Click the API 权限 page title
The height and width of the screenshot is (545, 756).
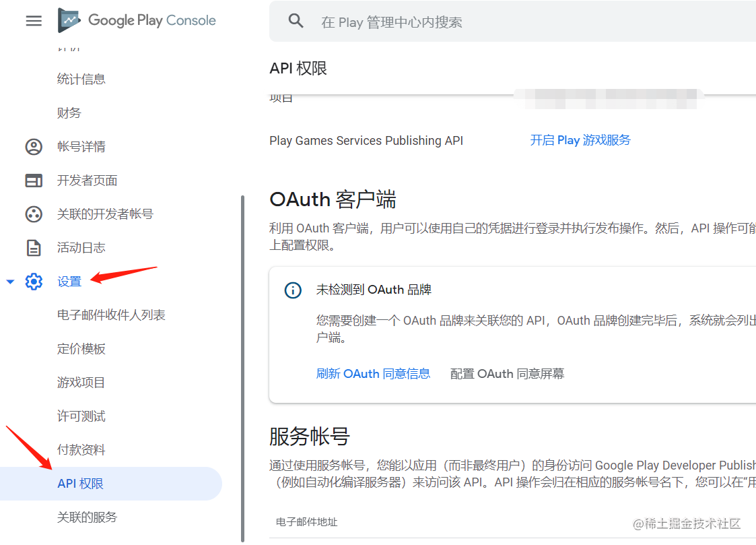pos(298,69)
